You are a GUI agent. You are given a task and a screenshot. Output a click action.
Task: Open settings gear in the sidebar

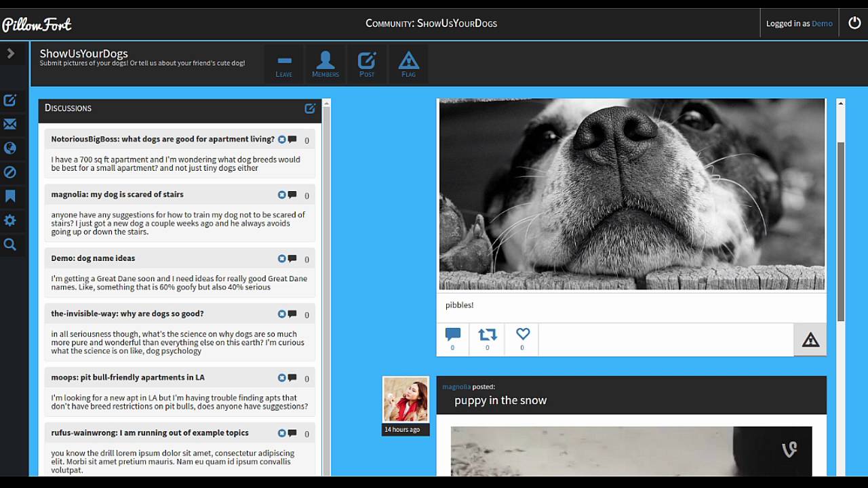tap(10, 220)
